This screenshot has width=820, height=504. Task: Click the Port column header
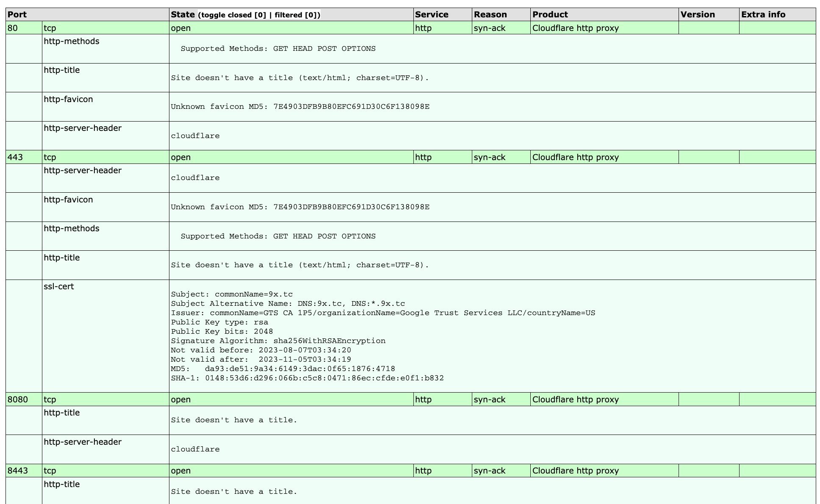(17, 14)
